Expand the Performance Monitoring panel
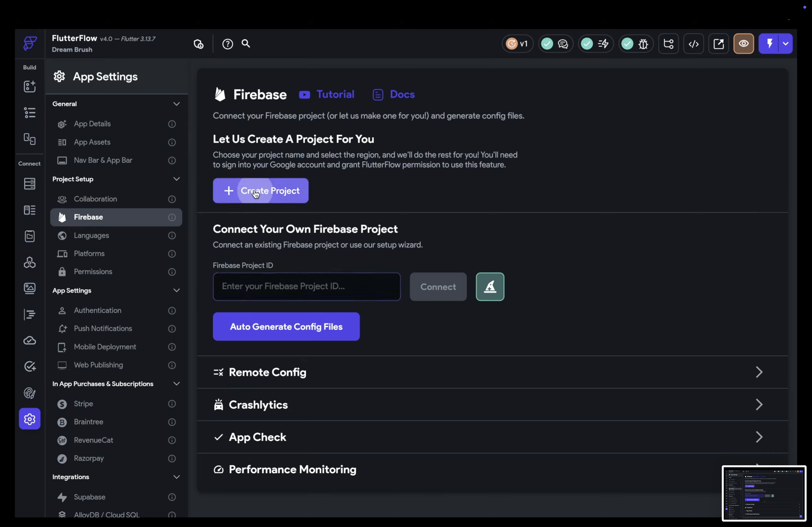The height and width of the screenshot is (527, 812). (492, 469)
